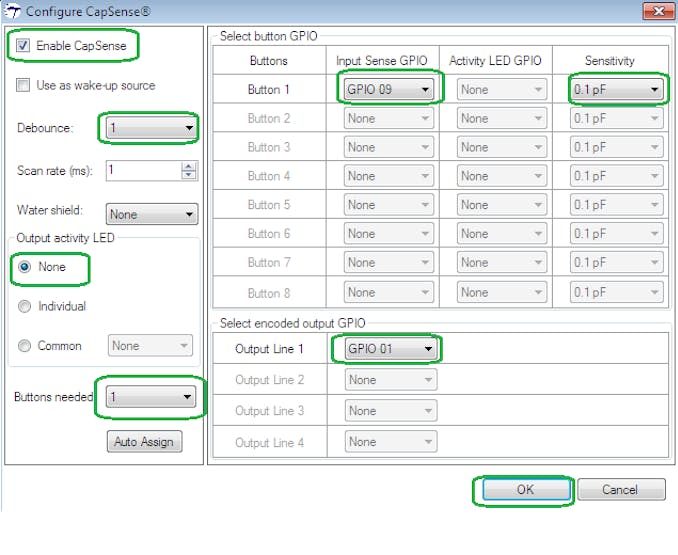Click the app icon in the title bar
The width and height of the screenshot is (678, 555).
(x=12, y=10)
